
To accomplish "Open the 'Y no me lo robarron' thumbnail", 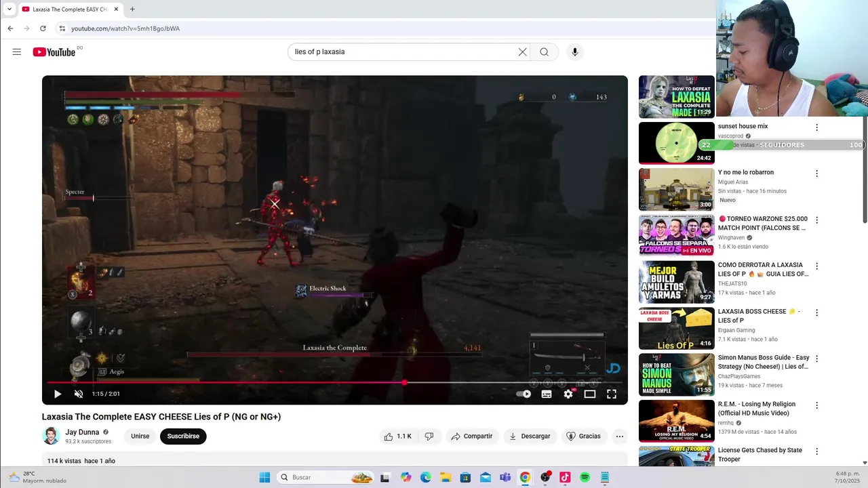I will click(x=676, y=189).
